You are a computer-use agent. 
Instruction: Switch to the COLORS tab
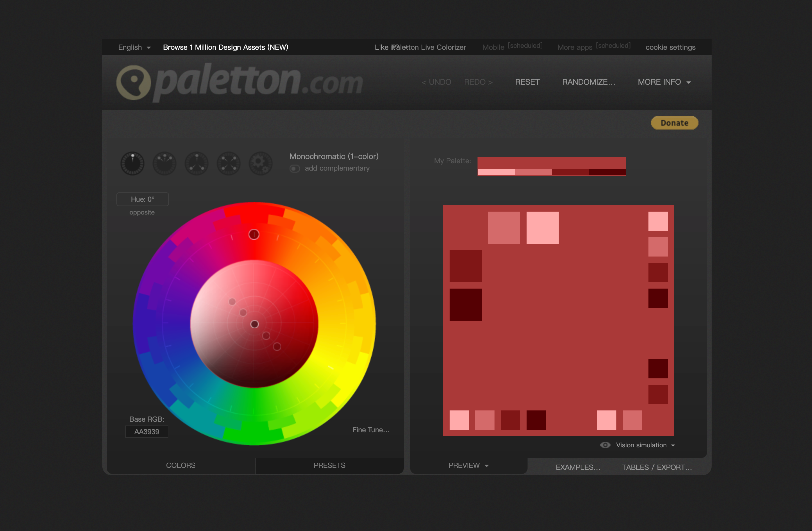pos(181,466)
